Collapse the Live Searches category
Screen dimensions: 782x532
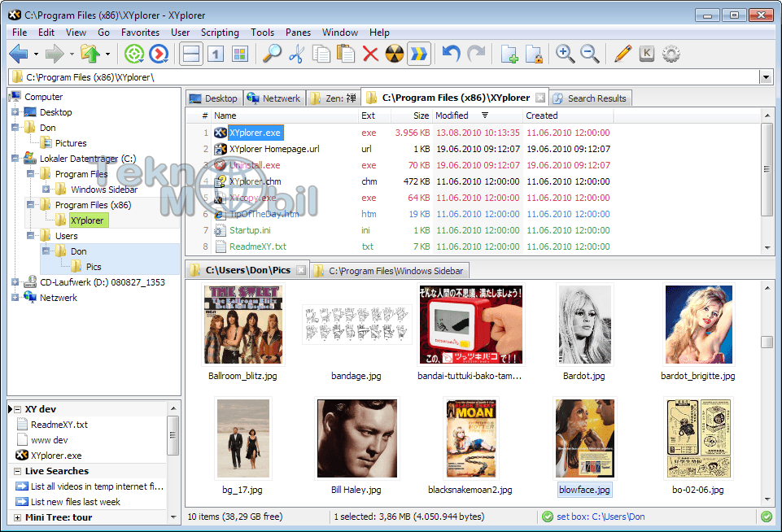coord(17,471)
